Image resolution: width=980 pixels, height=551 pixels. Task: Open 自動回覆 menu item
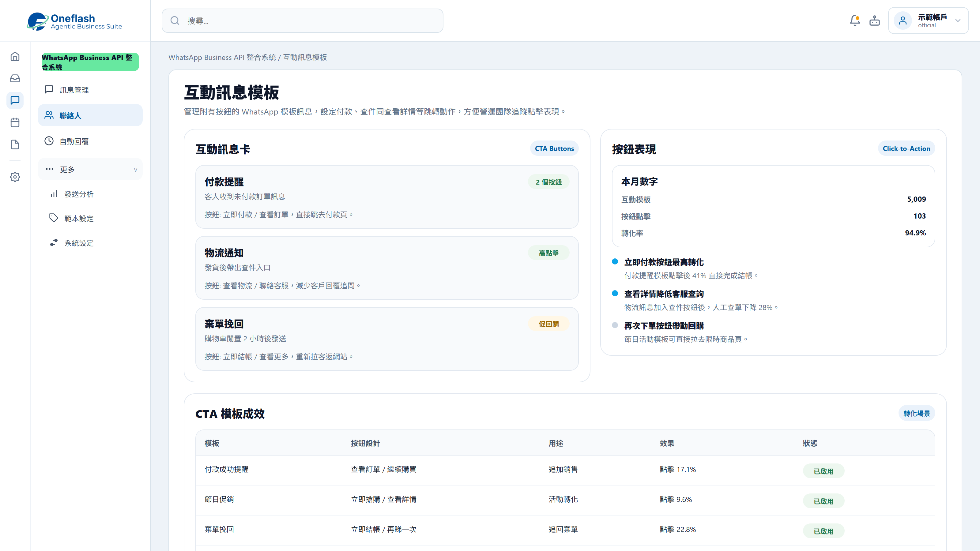[x=90, y=141]
